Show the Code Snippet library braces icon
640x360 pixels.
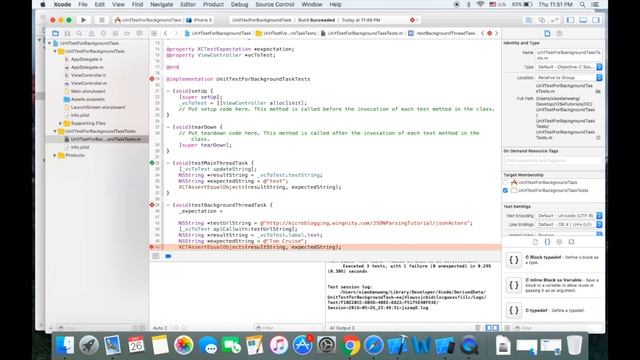(547, 242)
